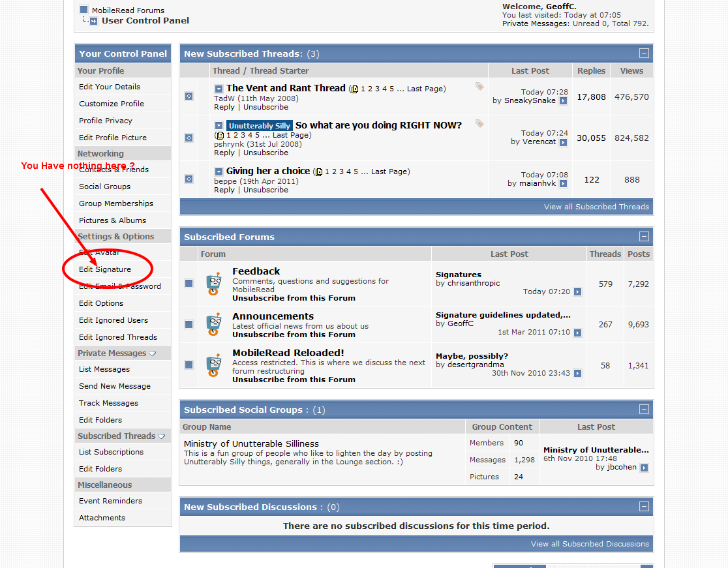Viewport: 728px width, 568px height.
Task: Click status icon of So what are you doing thread
Action: pos(189,138)
